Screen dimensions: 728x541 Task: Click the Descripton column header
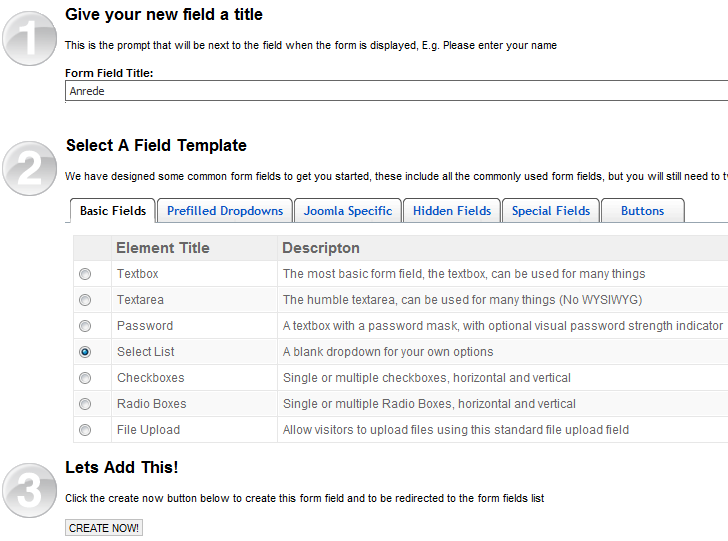pos(321,248)
